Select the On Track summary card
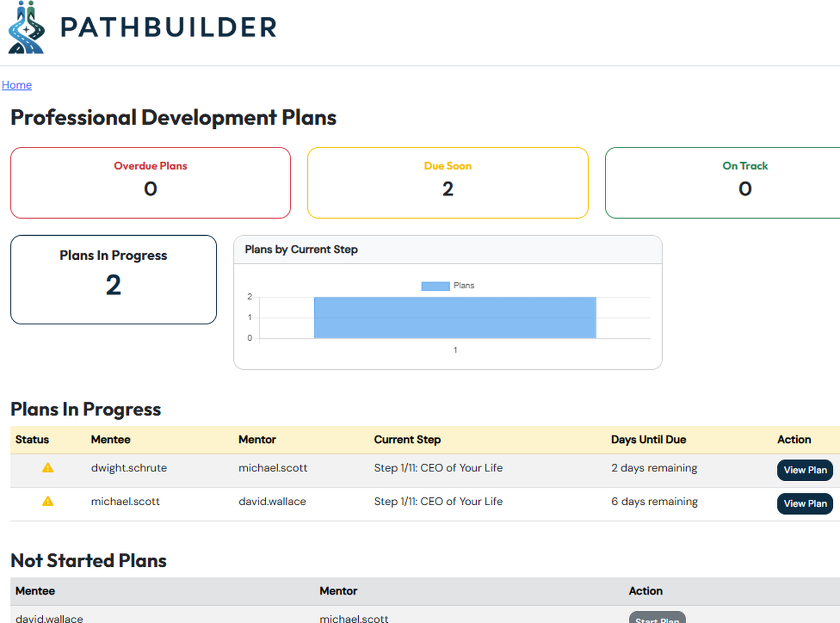Viewport: 840px width, 623px height. (x=723, y=183)
